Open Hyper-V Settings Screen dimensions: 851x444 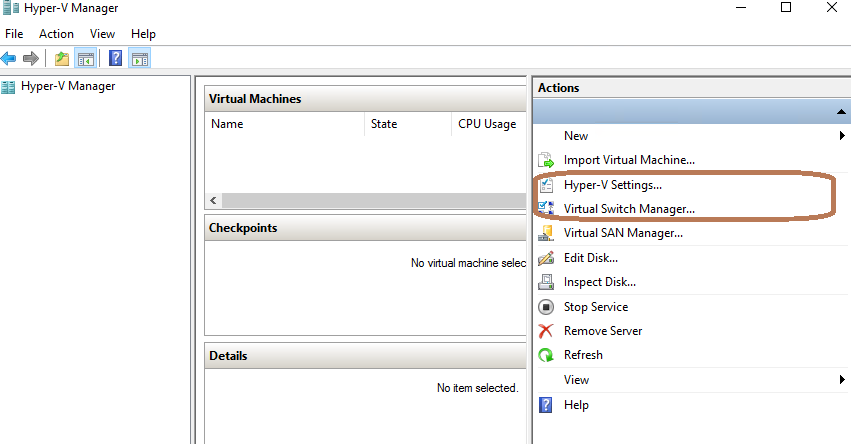(612, 185)
